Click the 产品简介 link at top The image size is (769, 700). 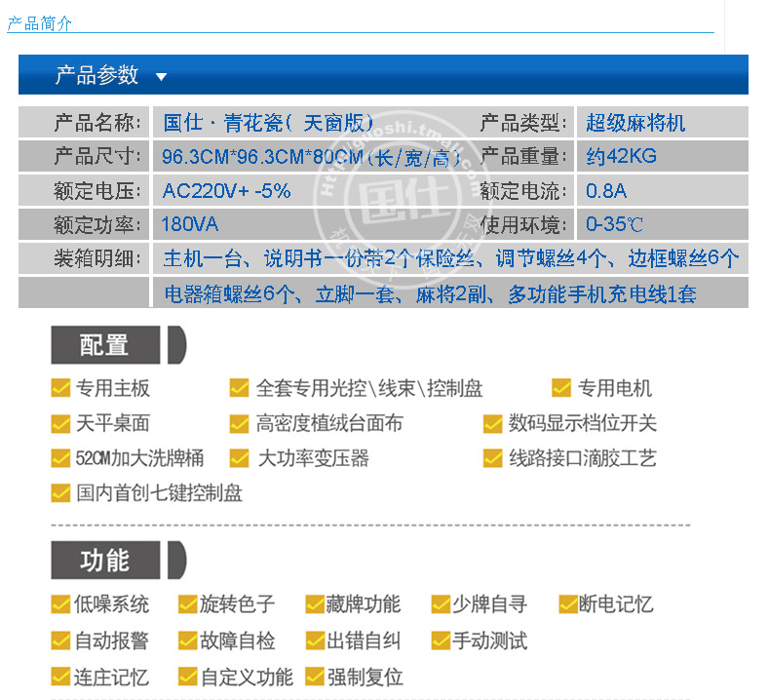(x=39, y=23)
